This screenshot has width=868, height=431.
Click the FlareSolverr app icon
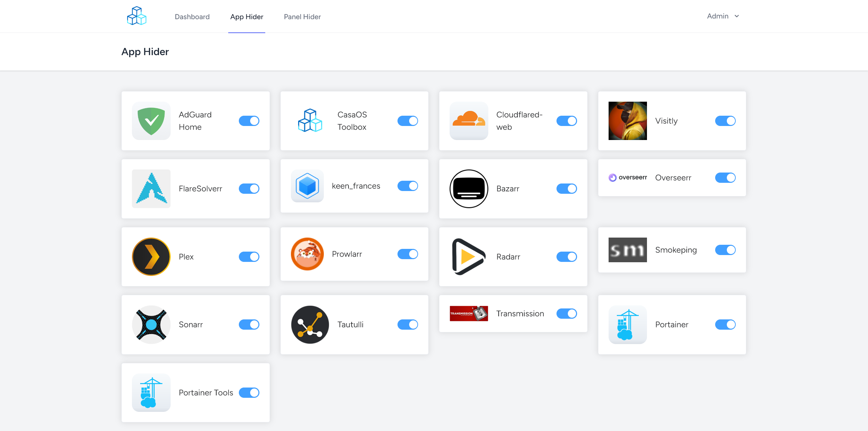click(151, 189)
